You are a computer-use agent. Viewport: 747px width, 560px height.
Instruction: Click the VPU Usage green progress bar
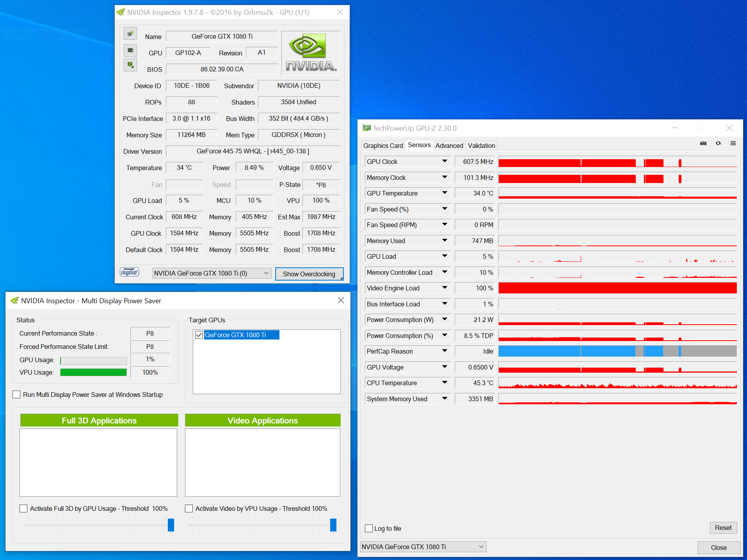[93, 372]
